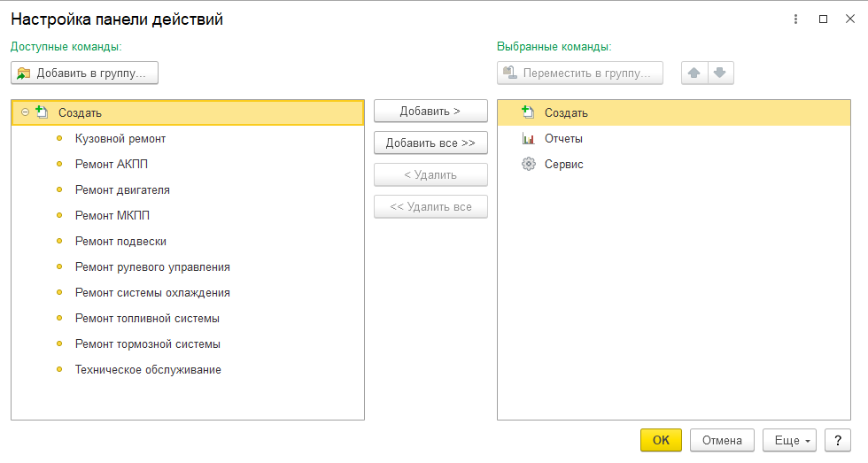
Task: Click the Переместить в группу... button
Action: click(580, 73)
